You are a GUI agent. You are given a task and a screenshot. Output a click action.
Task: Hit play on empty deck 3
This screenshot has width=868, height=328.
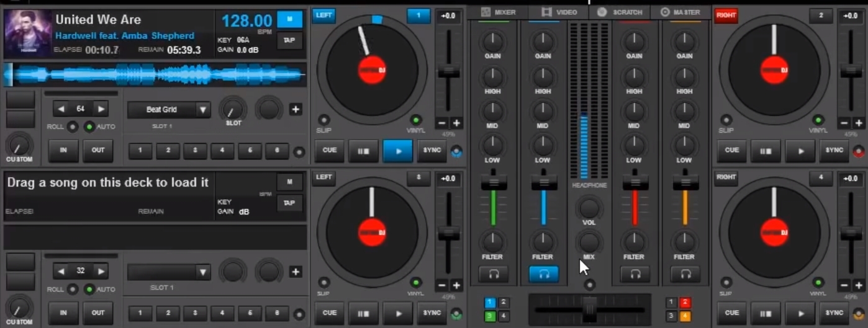[397, 313]
